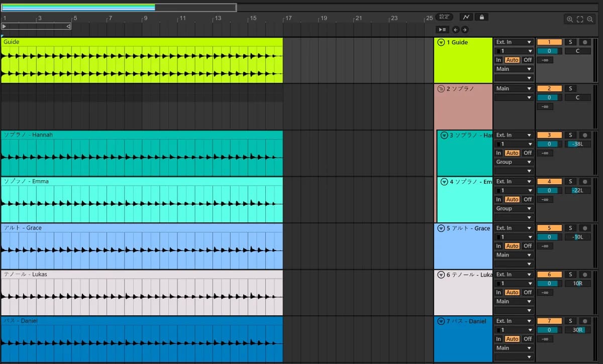The image size is (603, 364).
Task: Collapse the 1 Guide track
Action: click(x=441, y=43)
